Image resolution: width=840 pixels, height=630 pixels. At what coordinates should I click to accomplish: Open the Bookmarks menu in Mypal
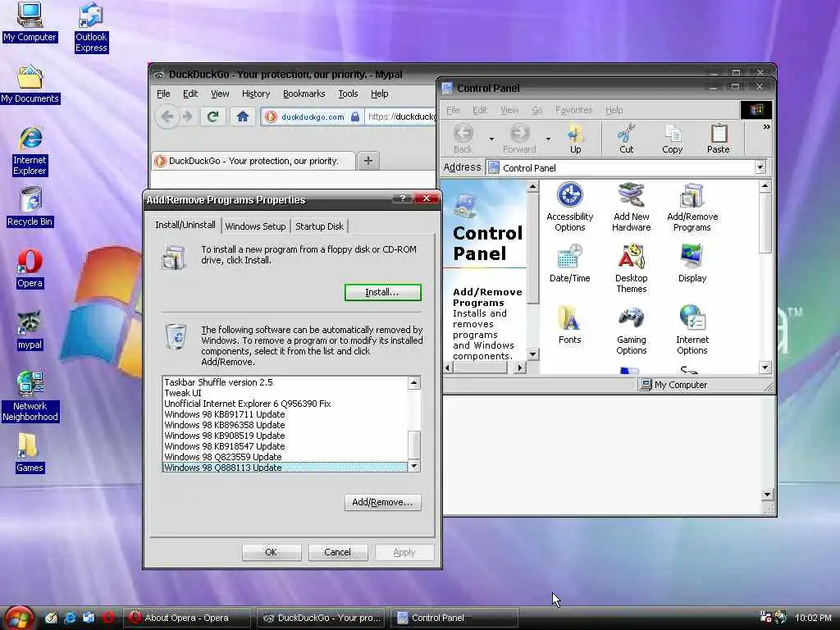(304, 94)
